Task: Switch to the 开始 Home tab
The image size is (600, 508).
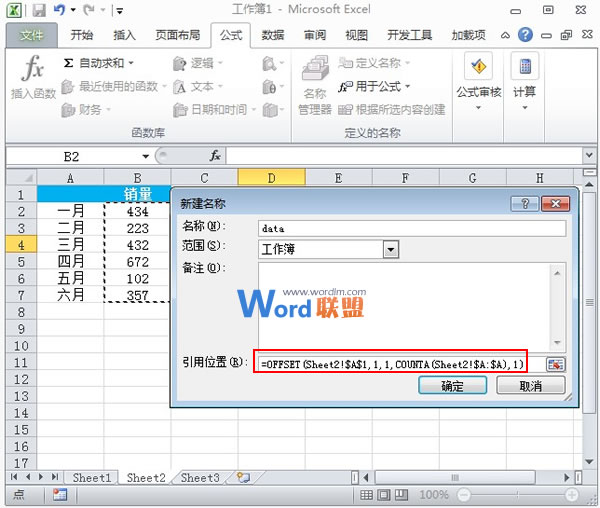Action: 82,35
